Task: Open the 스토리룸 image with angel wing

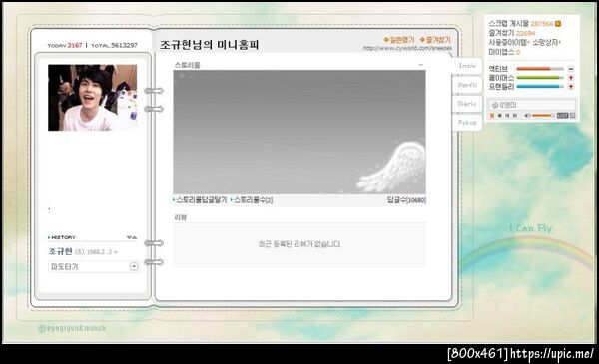Action: [x=299, y=132]
